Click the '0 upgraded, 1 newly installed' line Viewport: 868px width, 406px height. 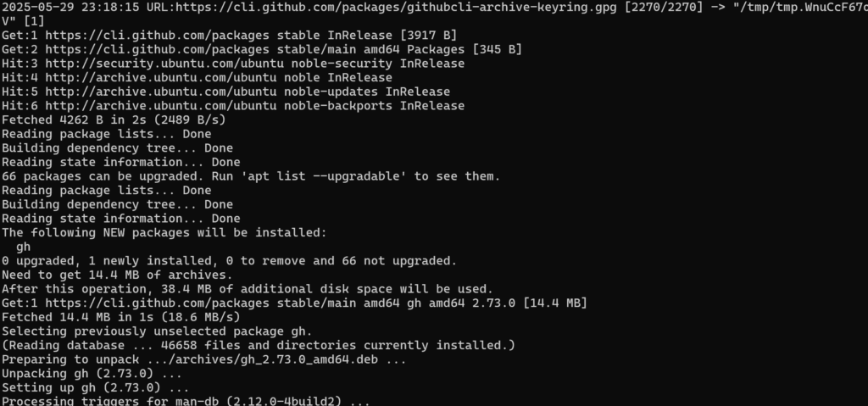coord(229,260)
